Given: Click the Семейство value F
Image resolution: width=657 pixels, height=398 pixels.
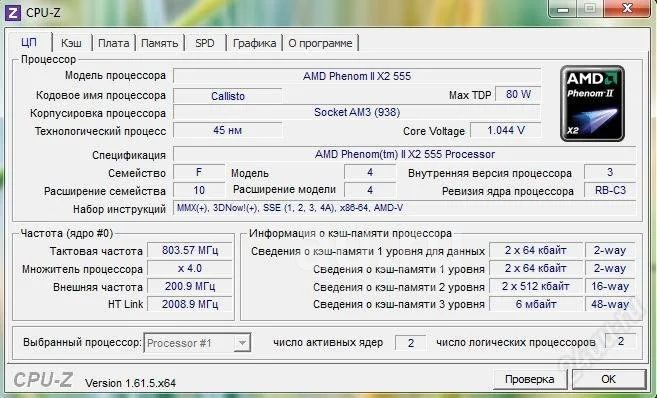Looking at the screenshot, I should coord(199,172).
